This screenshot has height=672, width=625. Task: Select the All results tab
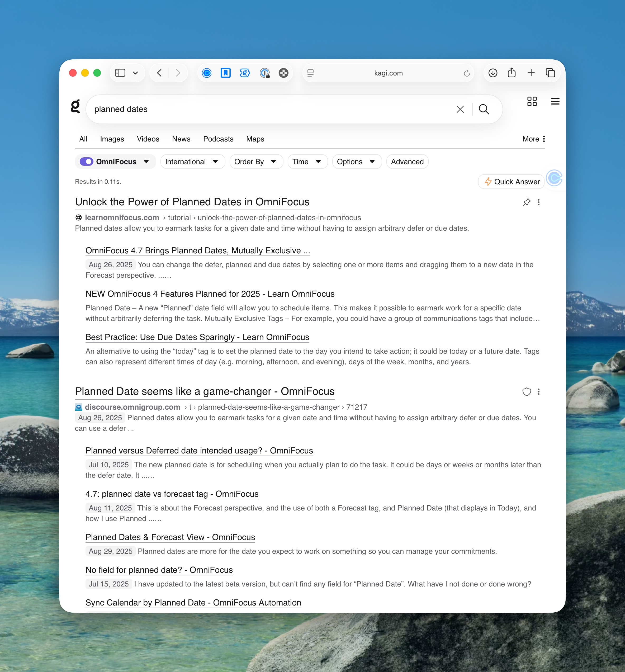(83, 139)
